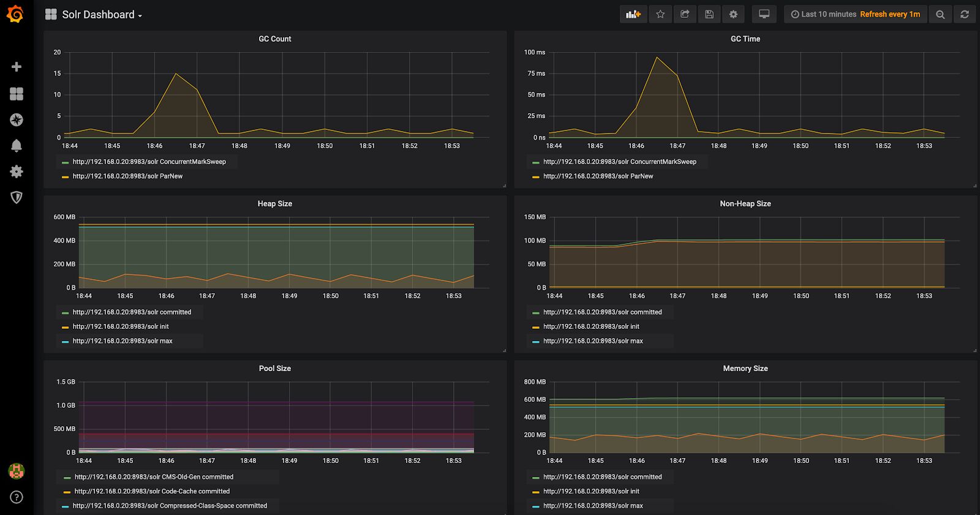Toggle solr max series in Memory Size legend
Image resolution: width=980 pixels, height=515 pixels.
click(593, 505)
